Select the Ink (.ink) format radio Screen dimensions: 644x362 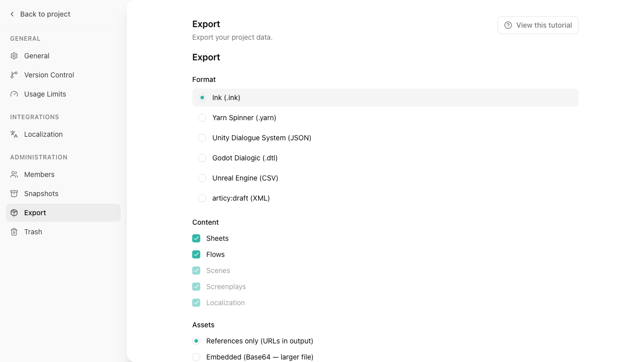202,98
